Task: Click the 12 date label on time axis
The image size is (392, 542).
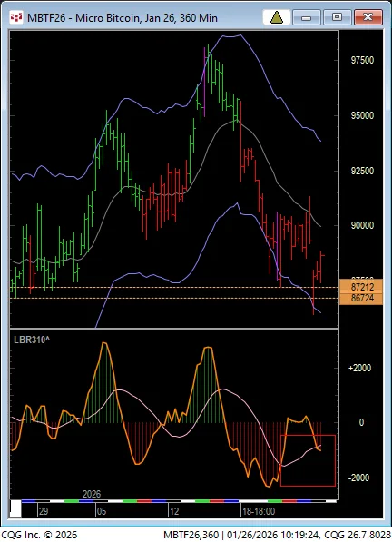Action: pyautogui.click(x=174, y=511)
